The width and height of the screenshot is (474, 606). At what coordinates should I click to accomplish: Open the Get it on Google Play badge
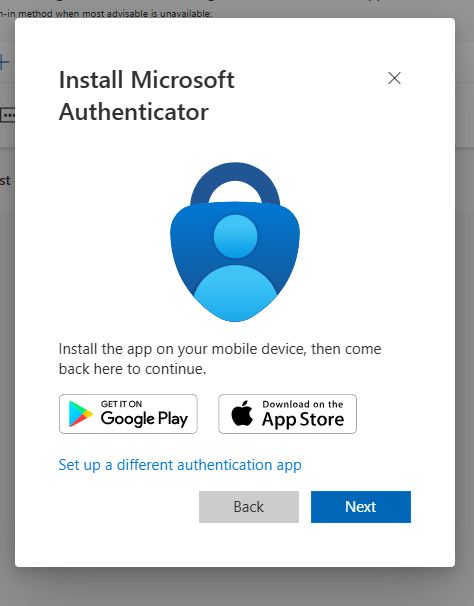click(128, 414)
